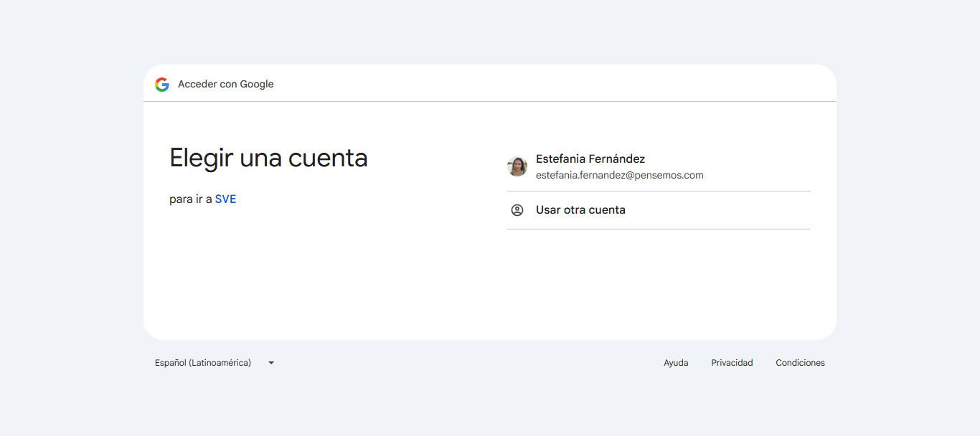Image resolution: width=980 pixels, height=436 pixels.
Task: Click the "para ir a" text before SVE
Action: point(190,199)
